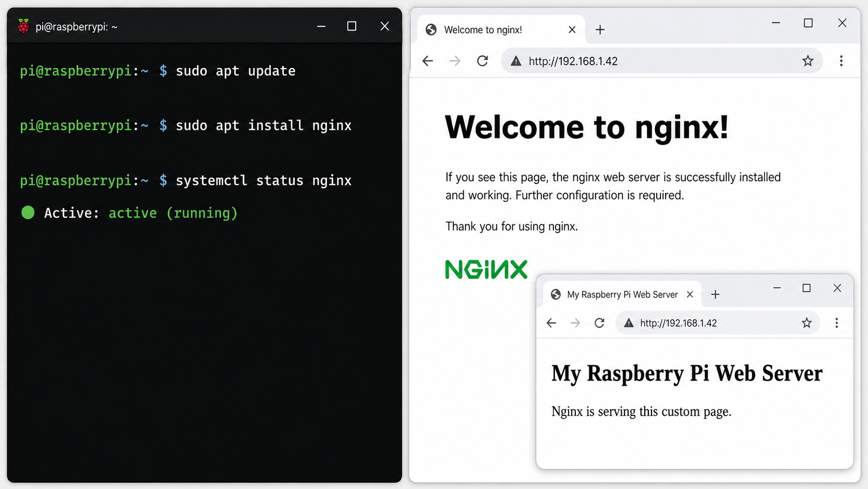The height and width of the screenshot is (489, 868).
Task: Click the green status dot beside Active
Action: tap(28, 213)
